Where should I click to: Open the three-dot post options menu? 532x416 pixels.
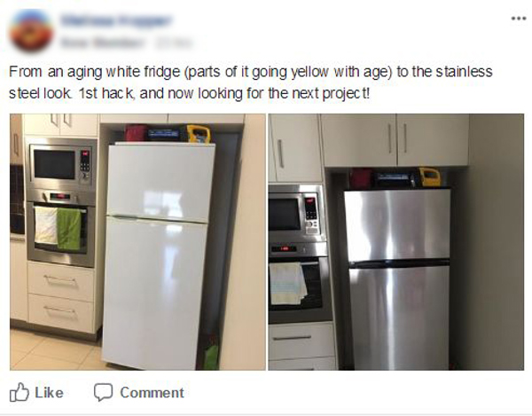click(519, 19)
